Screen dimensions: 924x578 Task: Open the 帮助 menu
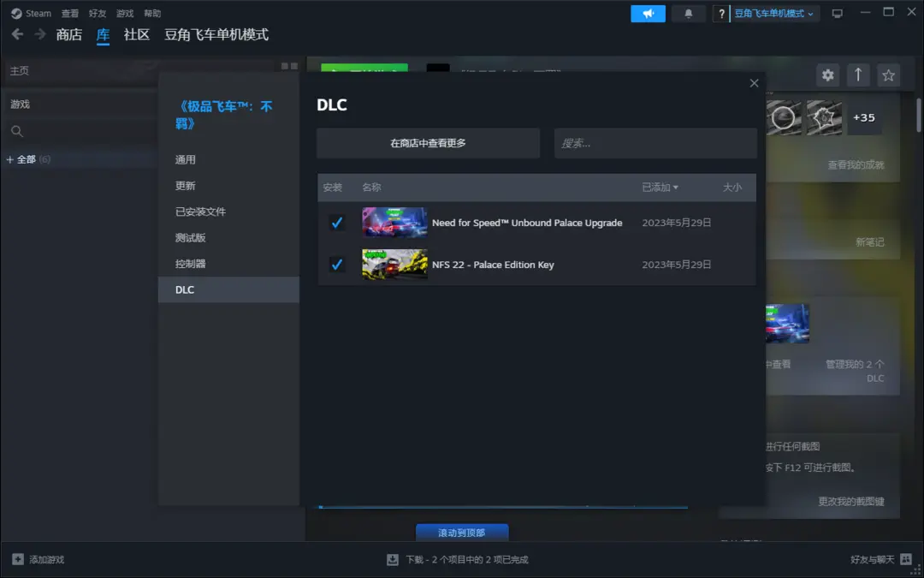(152, 13)
